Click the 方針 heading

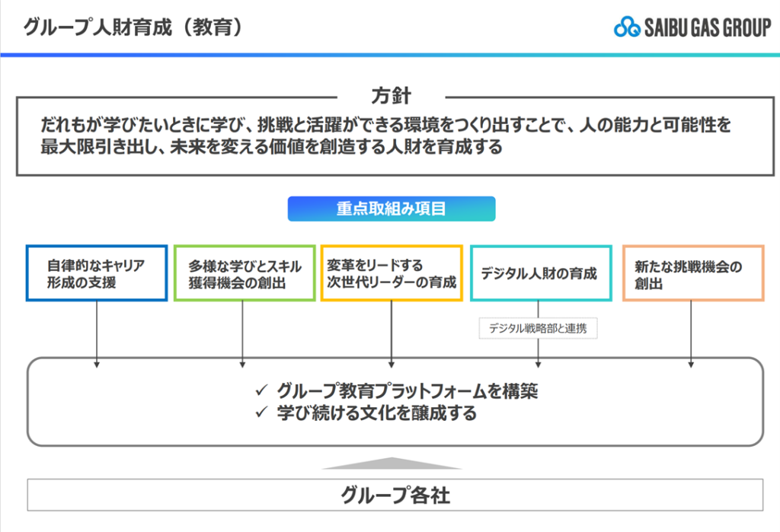[x=392, y=97]
